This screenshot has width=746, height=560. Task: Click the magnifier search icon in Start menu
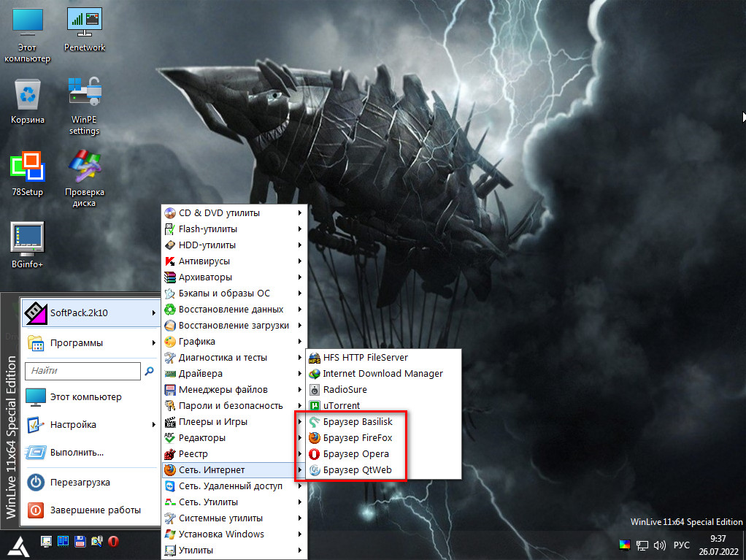click(x=150, y=371)
